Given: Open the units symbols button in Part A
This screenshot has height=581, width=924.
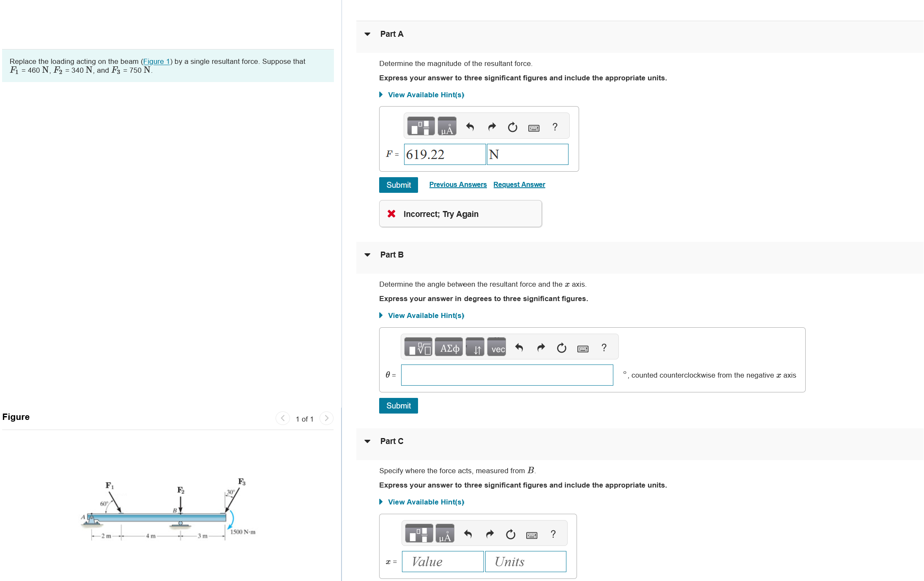Looking at the screenshot, I should (x=447, y=127).
